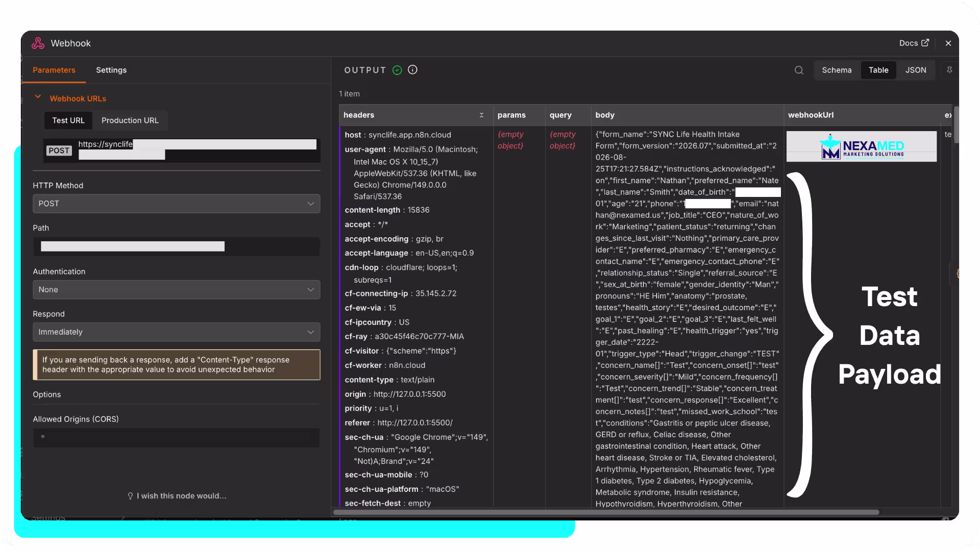
Task: Collapse the headers column toggle icon
Action: [481, 115]
